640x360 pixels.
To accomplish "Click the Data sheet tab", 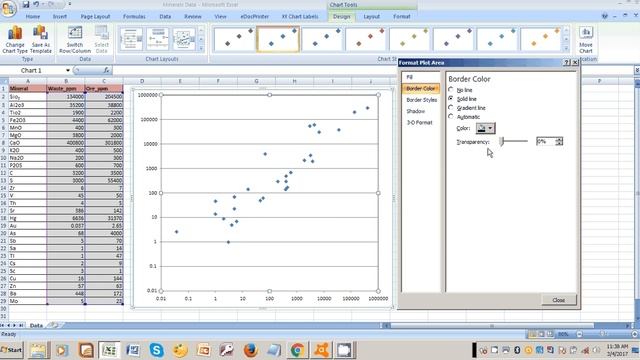I will pos(36,325).
